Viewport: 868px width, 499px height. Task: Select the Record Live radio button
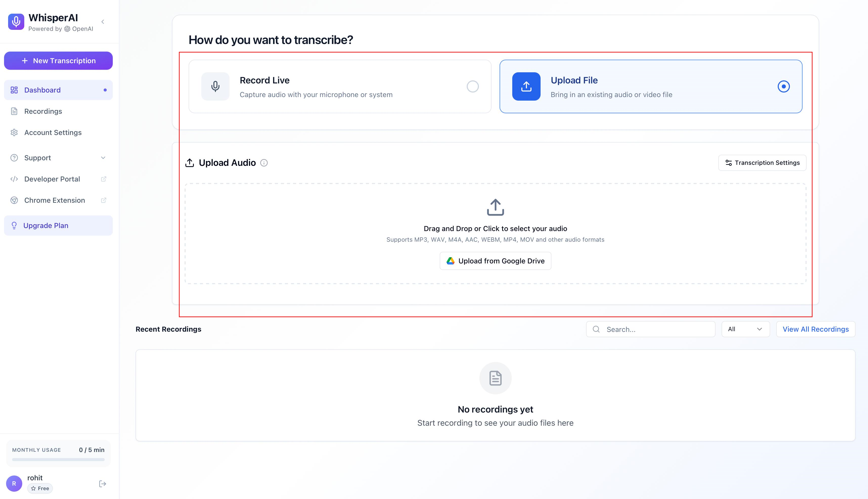click(473, 86)
